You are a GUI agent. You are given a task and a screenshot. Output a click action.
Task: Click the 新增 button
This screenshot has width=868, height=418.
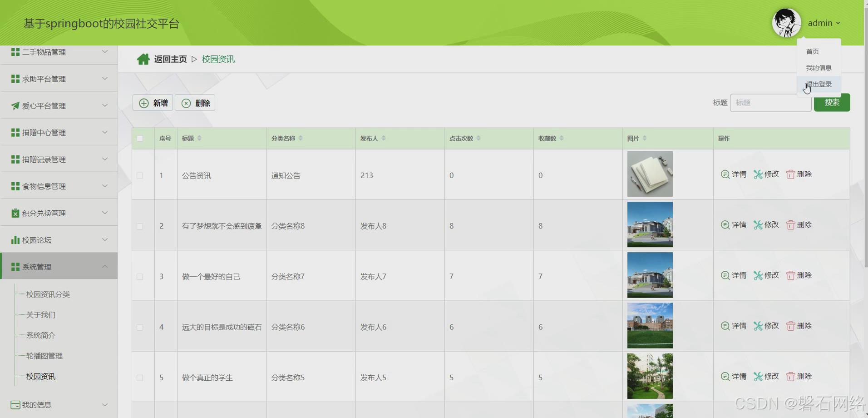click(153, 102)
